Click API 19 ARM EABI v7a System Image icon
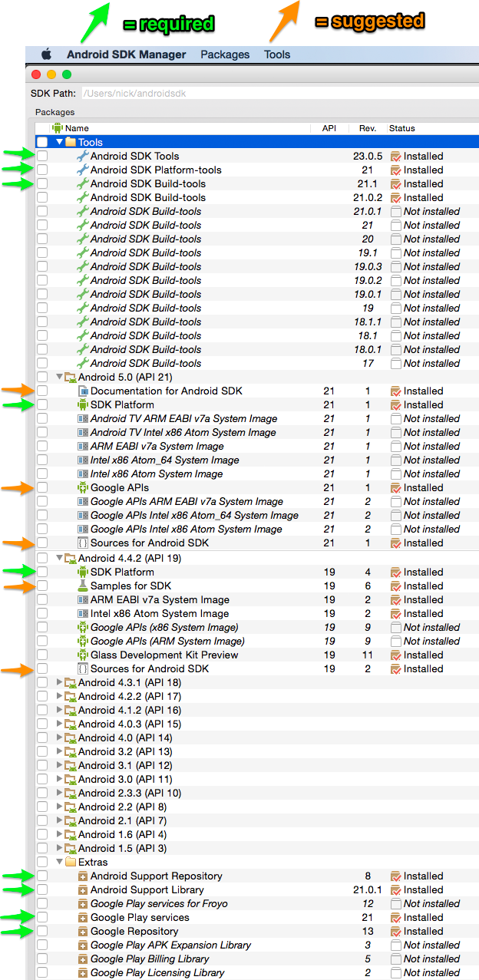This screenshot has height=980, width=479. point(83,599)
